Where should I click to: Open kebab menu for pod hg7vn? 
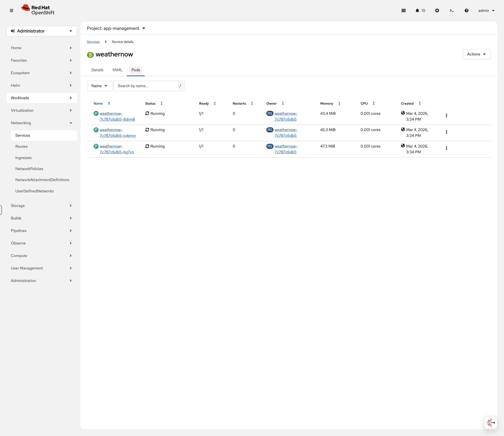click(446, 148)
